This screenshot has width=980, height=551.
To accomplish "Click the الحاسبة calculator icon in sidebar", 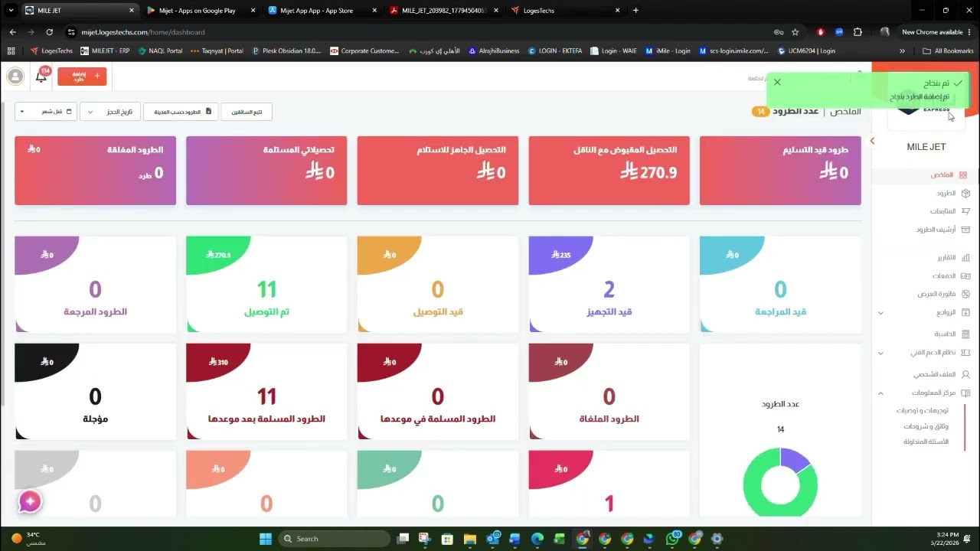I will 965,334.
